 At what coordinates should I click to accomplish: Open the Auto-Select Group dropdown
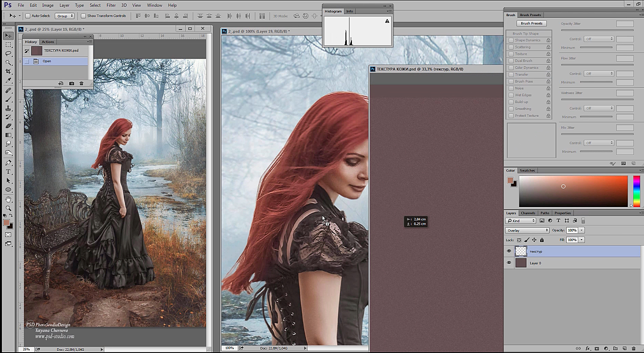pos(65,16)
